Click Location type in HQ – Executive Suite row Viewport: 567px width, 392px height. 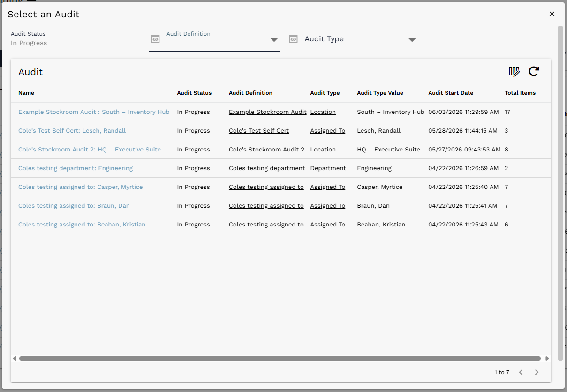[x=323, y=150]
